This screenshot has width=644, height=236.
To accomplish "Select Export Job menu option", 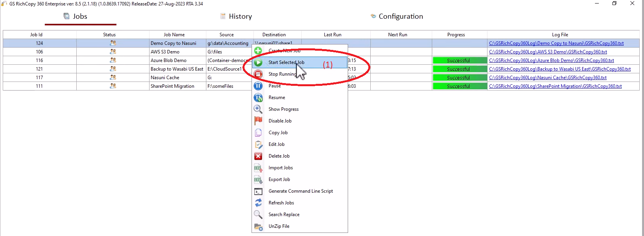I will point(279,179).
